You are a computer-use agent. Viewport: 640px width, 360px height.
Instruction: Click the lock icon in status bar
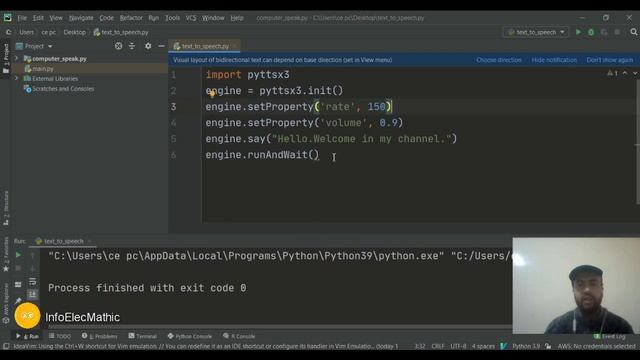click(x=548, y=346)
